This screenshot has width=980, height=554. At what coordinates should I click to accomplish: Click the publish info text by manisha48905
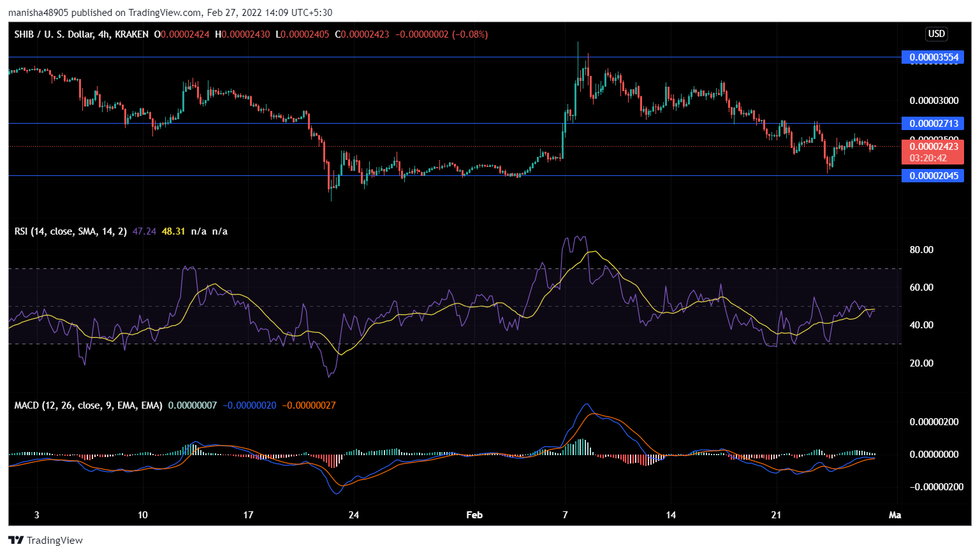pyautogui.click(x=170, y=13)
